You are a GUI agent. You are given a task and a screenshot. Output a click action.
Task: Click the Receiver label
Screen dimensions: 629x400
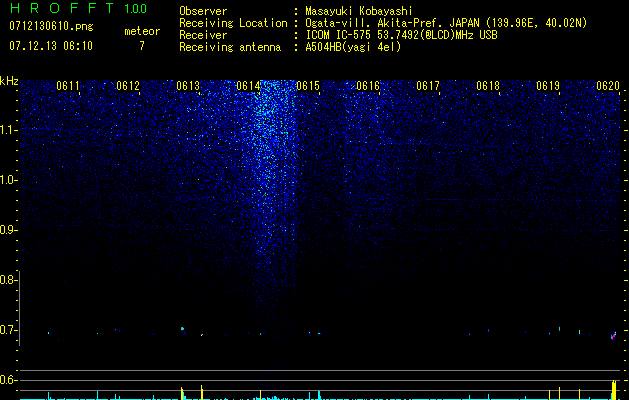(x=203, y=35)
